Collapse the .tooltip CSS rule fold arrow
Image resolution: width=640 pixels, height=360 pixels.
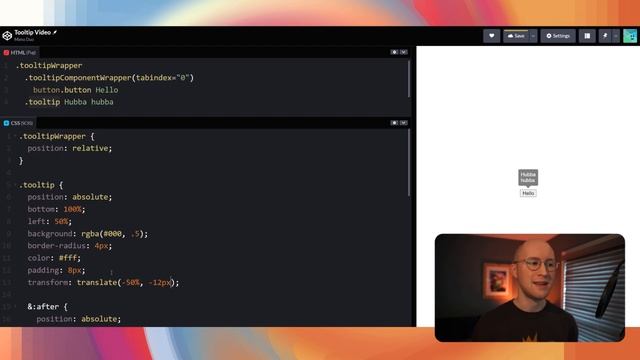15,185
